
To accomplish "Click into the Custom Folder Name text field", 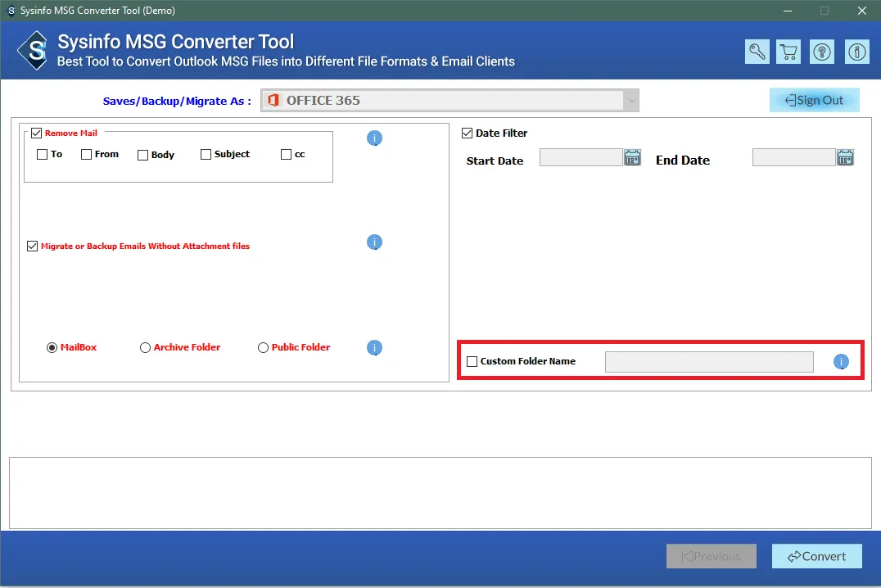I will point(709,362).
